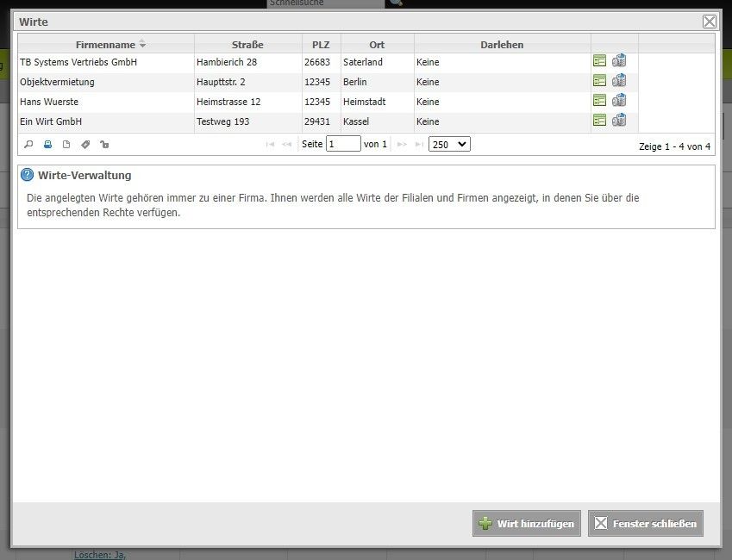Open the green form icon for Ein Wirt GmbH
This screenshot has width=732, height=560.
[x=599, y=121]
